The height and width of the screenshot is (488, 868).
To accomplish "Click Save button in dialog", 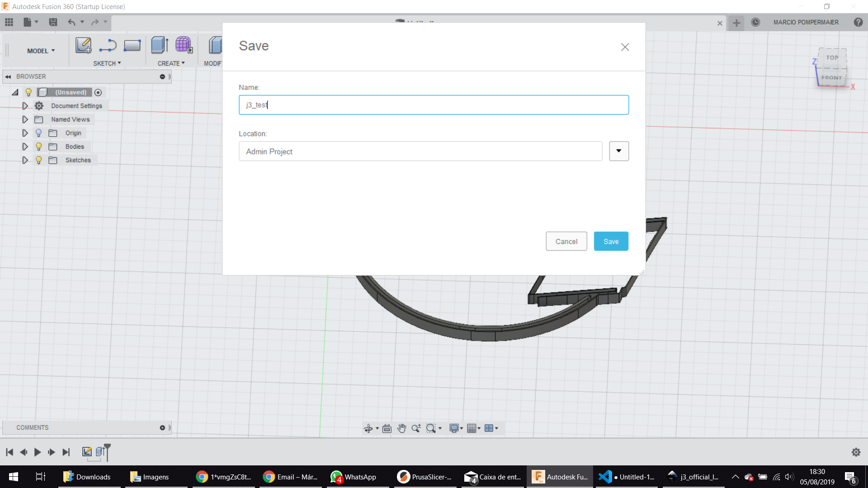I will click(611, 241).
